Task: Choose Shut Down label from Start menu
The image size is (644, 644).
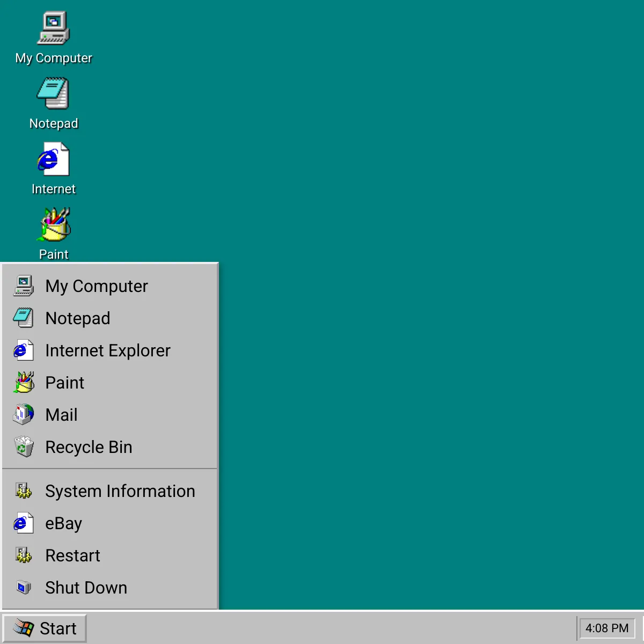Action: pyautogui.click(x=86, y=588)
